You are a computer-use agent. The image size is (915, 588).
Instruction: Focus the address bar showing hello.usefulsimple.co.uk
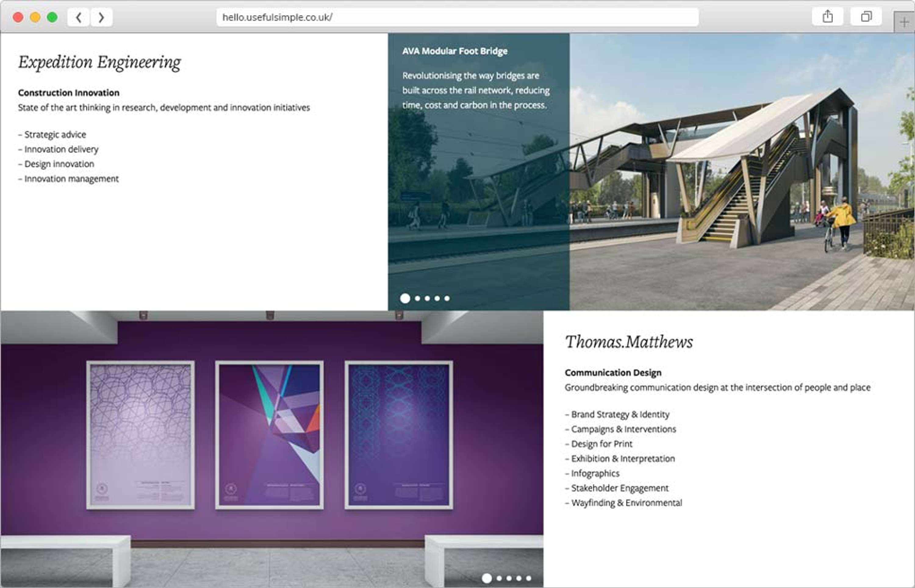pos(457,17)
